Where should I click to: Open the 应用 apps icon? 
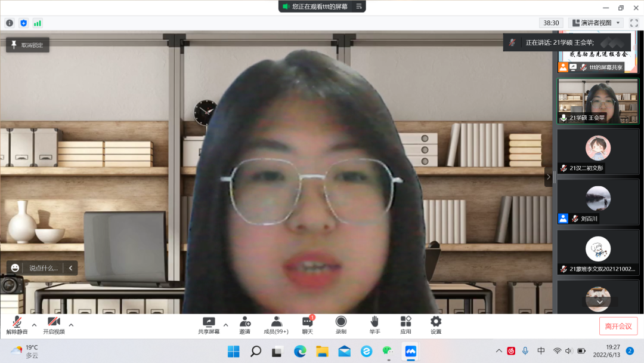pyautogui.click(x=405, y=325)
